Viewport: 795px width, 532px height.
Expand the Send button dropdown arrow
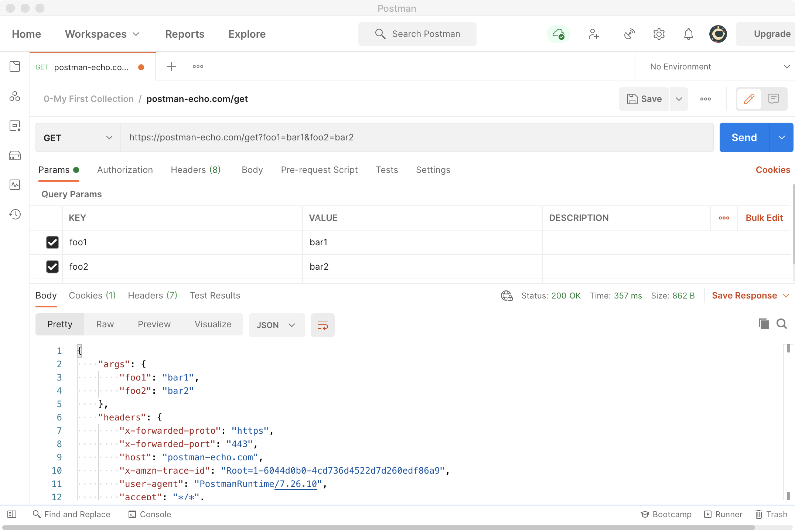pos(781,137)
